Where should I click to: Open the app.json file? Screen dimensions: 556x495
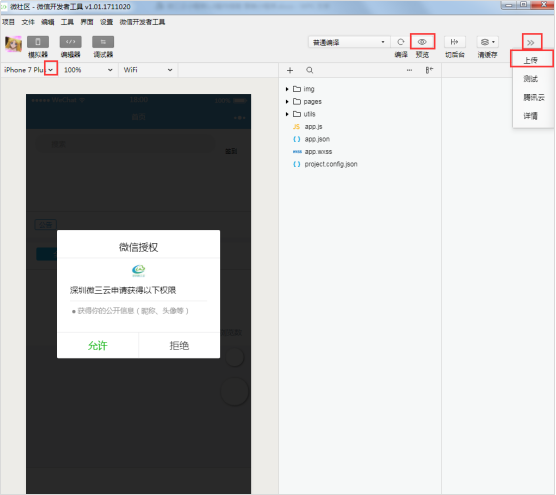pyautogui.click(x=317, y=139)
